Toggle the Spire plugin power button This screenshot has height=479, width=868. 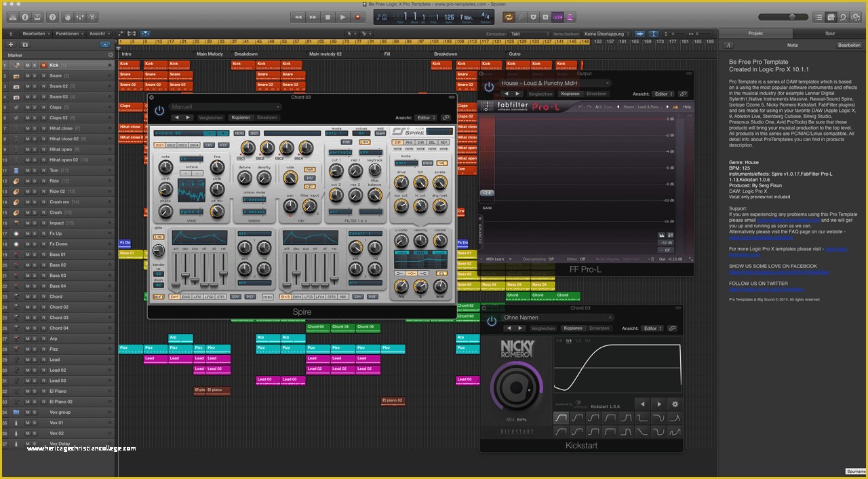pyautogui.click(x=159, y=110)
